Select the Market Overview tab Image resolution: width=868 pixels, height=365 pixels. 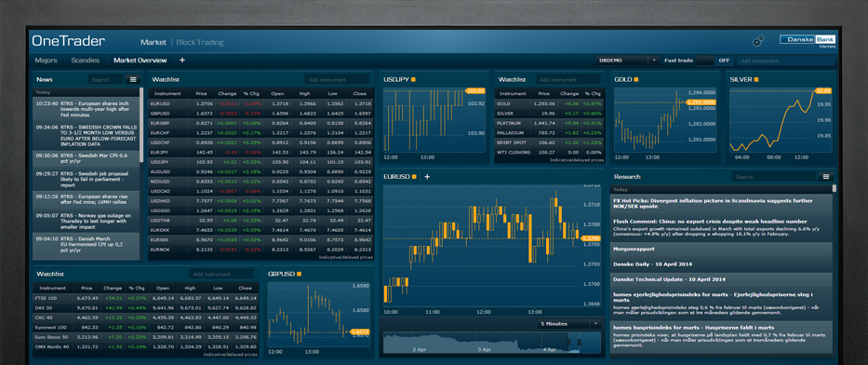pyautogui.click(x=140, y=61)
